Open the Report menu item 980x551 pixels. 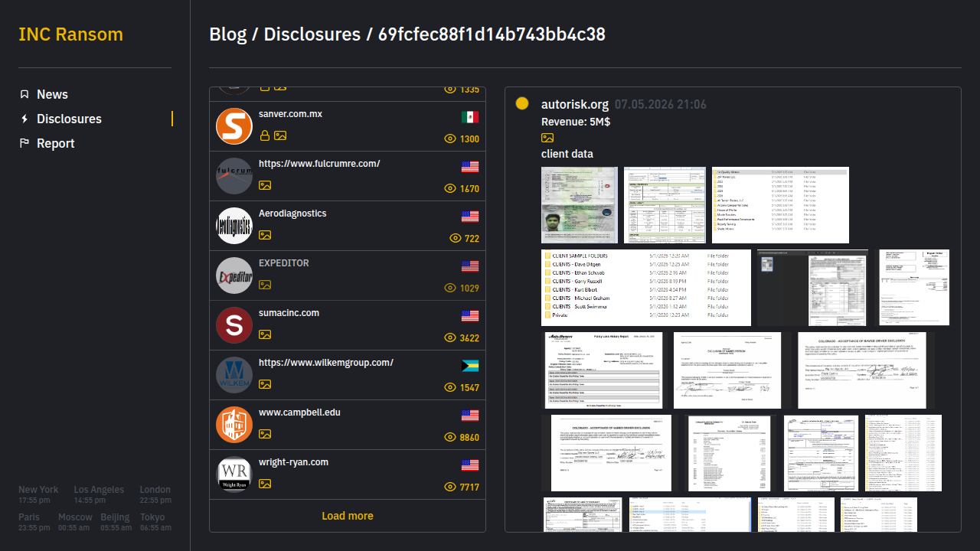click(x=56, y=143)
